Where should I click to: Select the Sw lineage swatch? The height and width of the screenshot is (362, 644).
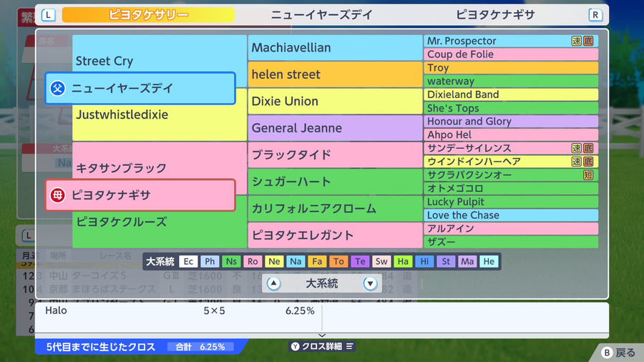381,261
